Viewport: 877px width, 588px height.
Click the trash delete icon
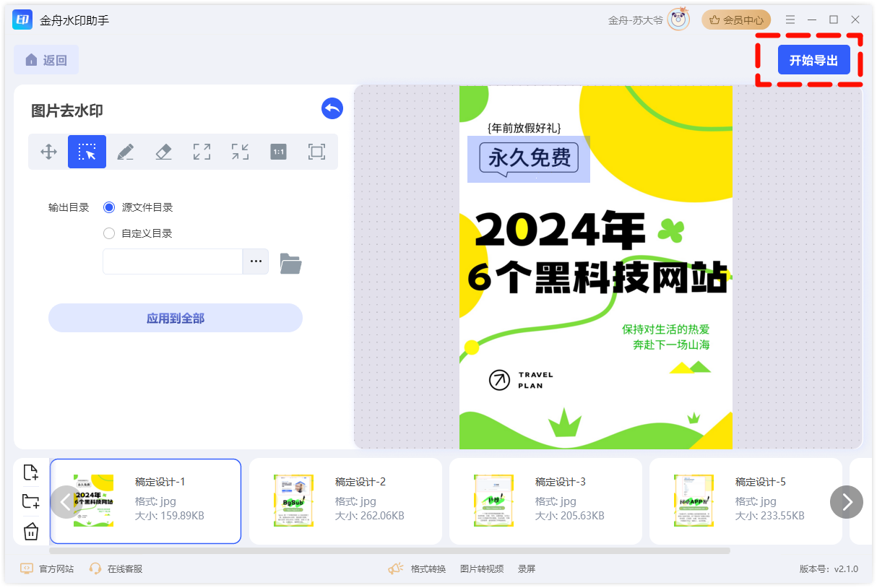[x=30, y=532]
